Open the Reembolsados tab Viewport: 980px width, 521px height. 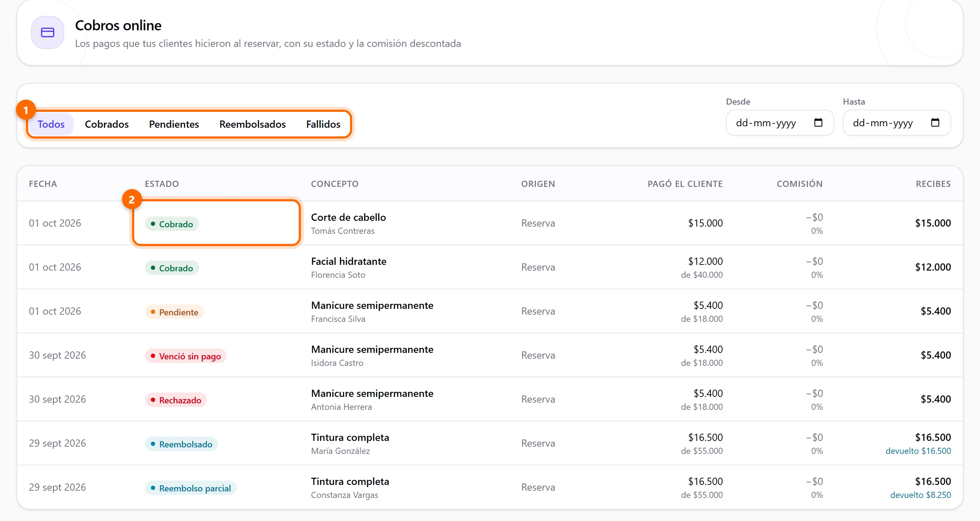pyautogui.click(x=252, y=124)
